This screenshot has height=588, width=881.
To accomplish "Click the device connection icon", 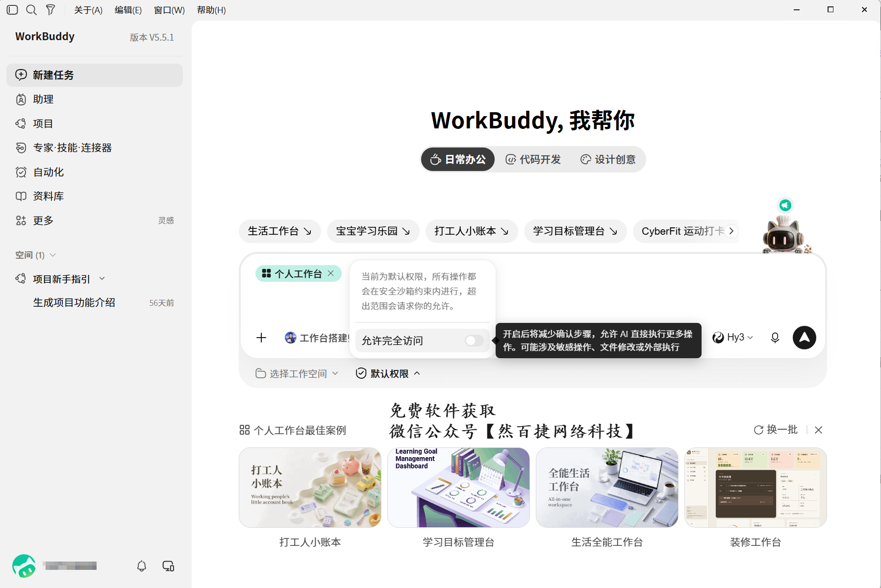I will click(168, 566).
